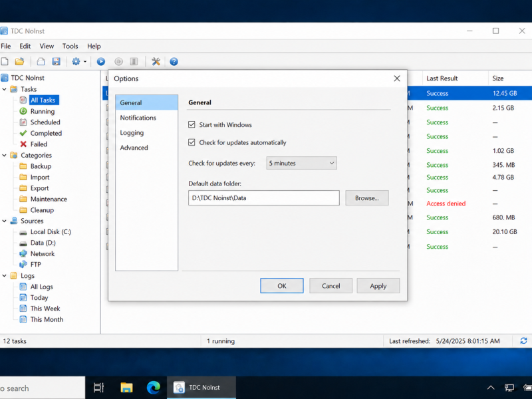
Task: Open the Help menu
Action: point(94,46)
